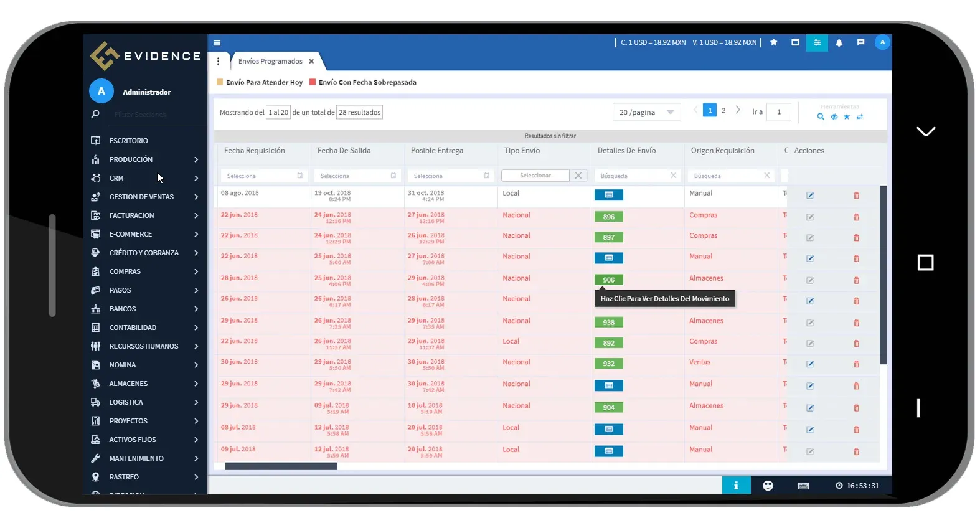Viewport: 980px width, 528px height.
Task: Expand PRODUCCIÓN menu chevron
Action: tap(196, 159)
